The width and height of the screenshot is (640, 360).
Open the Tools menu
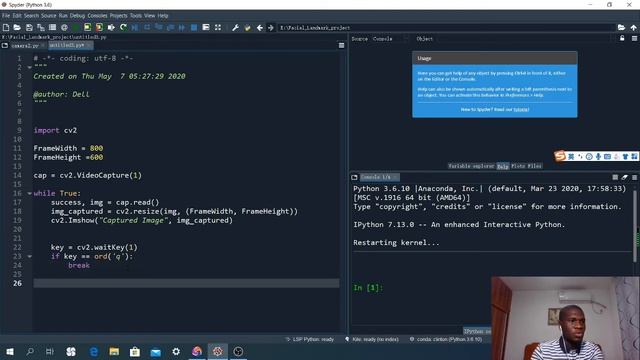(x=136, y=16)
